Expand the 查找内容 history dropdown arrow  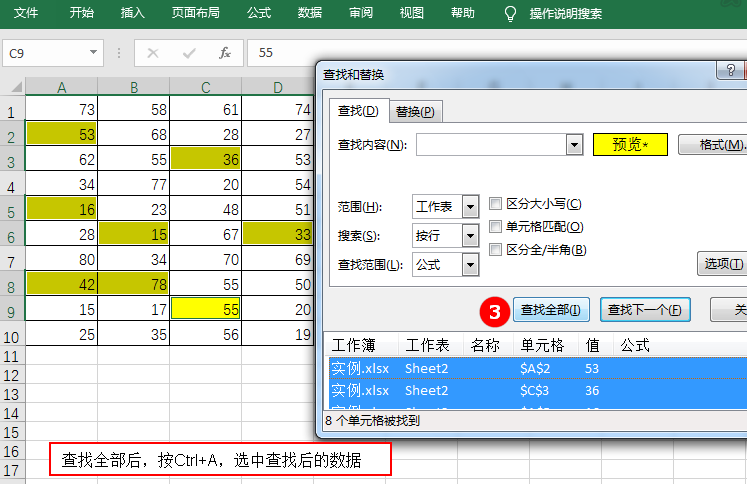pyautogui.click(x=575, y=144)
